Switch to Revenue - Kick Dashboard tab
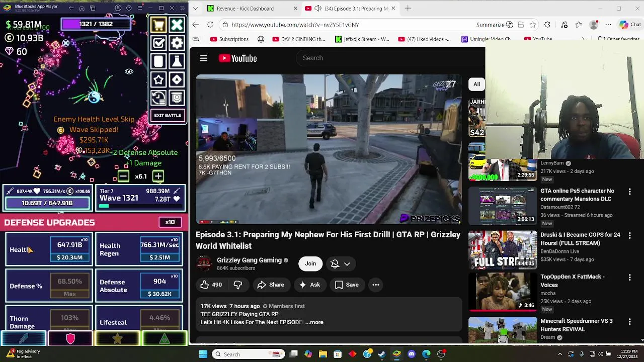The width and height of the screenshot is (644, 362). tap(245, 9)
